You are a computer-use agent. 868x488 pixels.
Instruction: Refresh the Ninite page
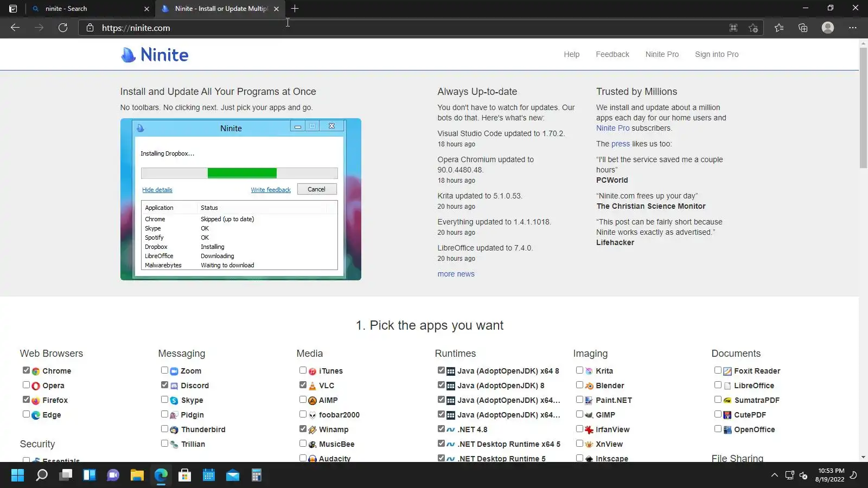63,28
